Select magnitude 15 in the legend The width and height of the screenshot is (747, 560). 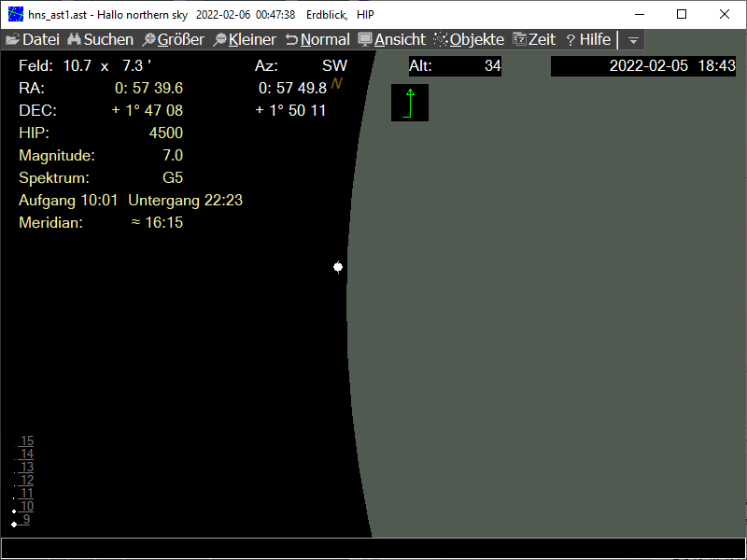tap(27, 441)
